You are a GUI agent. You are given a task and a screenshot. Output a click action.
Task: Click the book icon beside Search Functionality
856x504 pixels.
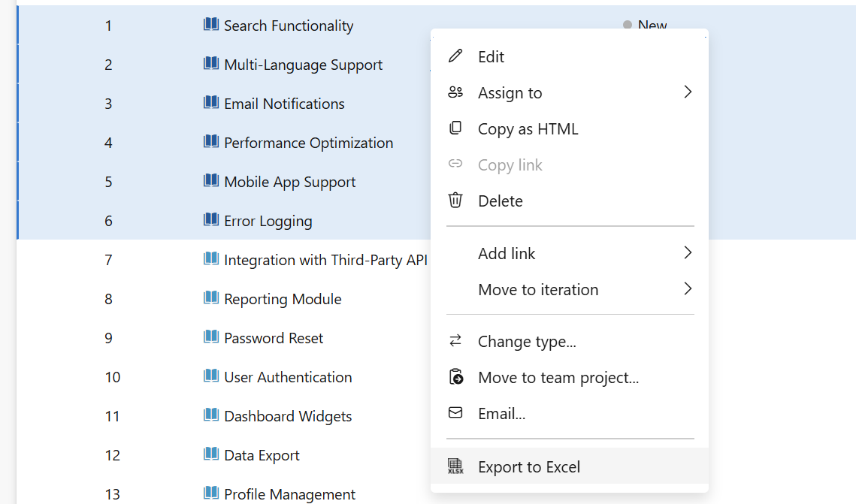[210, 24]
